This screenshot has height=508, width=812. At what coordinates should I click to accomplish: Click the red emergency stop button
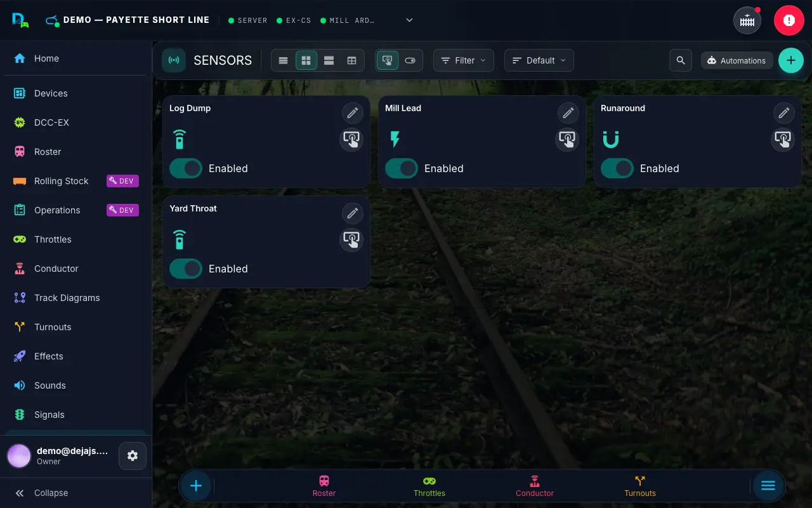coord(789,20)
